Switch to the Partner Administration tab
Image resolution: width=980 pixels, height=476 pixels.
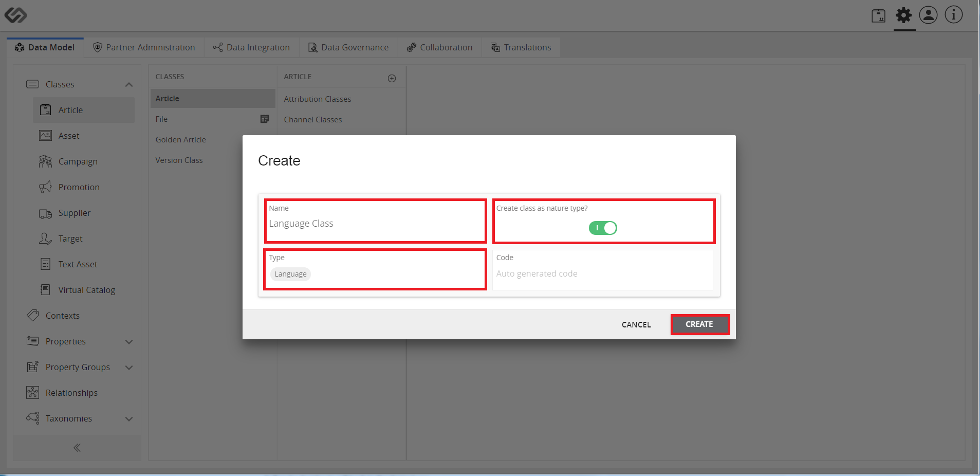(144, 47)
